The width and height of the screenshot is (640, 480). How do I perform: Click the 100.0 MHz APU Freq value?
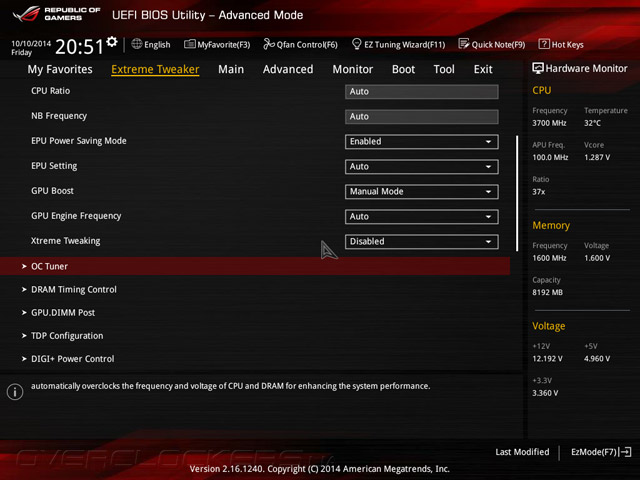coord(550,157)
